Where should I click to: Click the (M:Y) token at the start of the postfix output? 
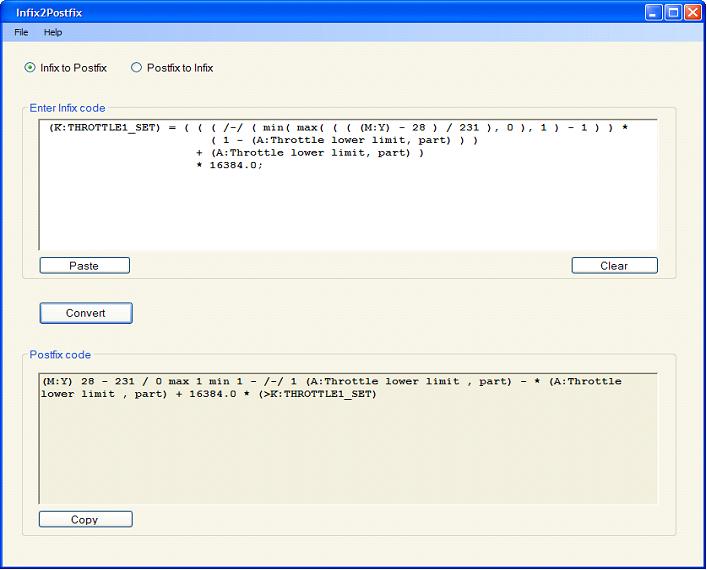(57, 382)
